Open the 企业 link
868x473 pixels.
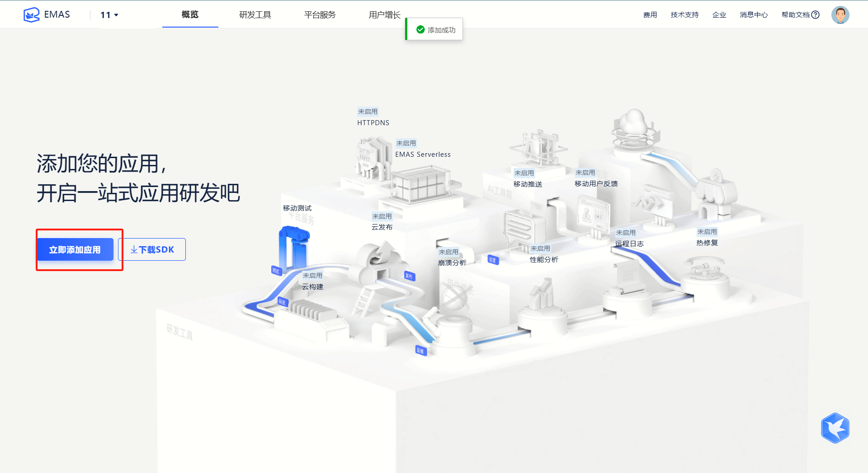pyautogui.click(x=719, y=15)
